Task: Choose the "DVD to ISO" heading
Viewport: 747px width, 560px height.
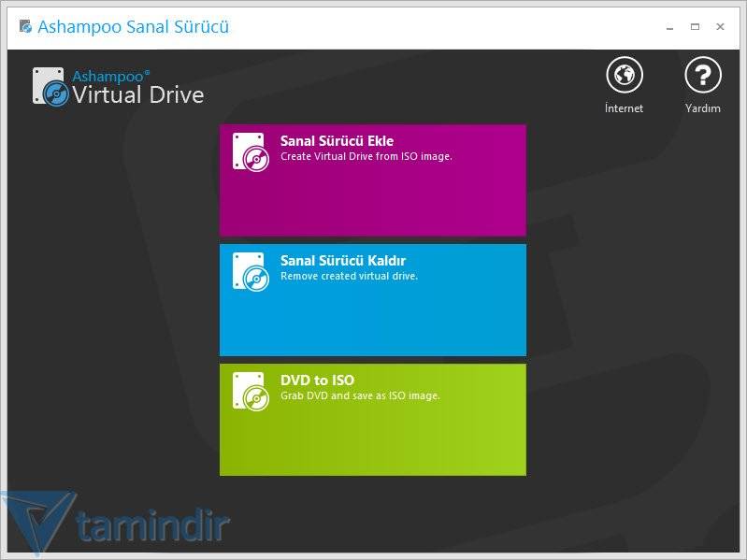Action: (x=317, y=381)
